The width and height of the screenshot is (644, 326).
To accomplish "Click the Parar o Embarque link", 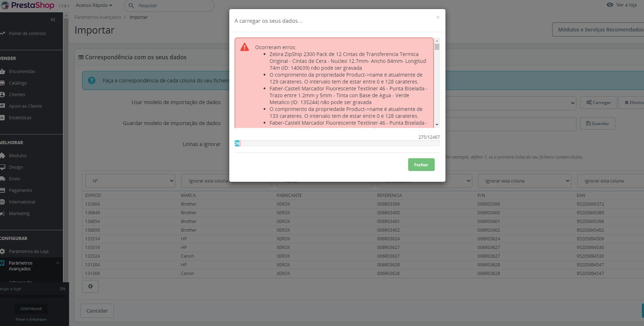I will (x=31, y=319).
